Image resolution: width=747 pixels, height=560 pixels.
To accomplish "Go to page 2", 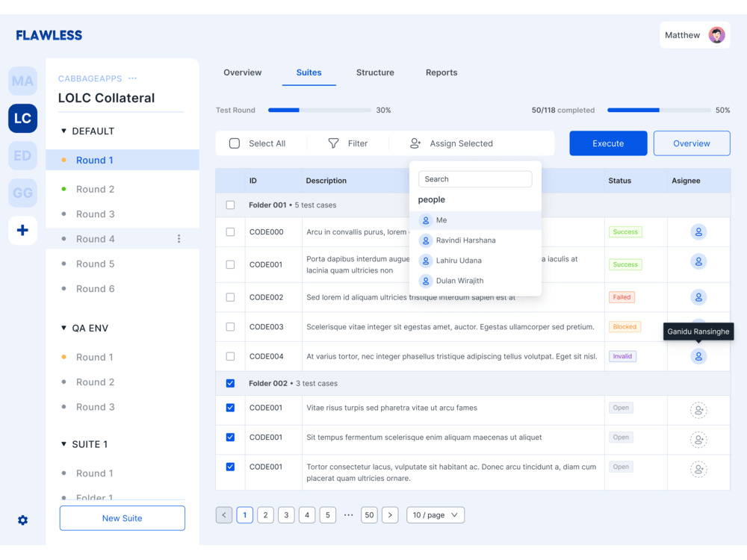I will pos(265,514).
